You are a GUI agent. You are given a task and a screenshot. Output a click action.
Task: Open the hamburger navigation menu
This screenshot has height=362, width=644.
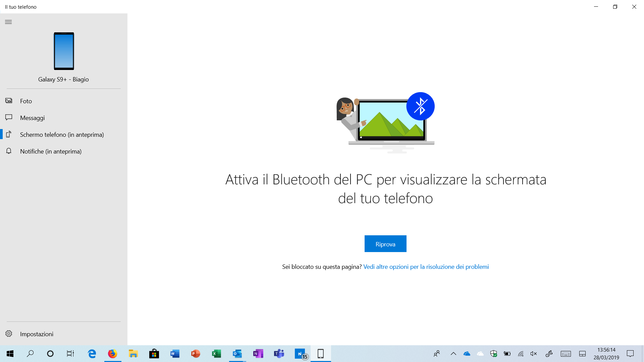8,22
